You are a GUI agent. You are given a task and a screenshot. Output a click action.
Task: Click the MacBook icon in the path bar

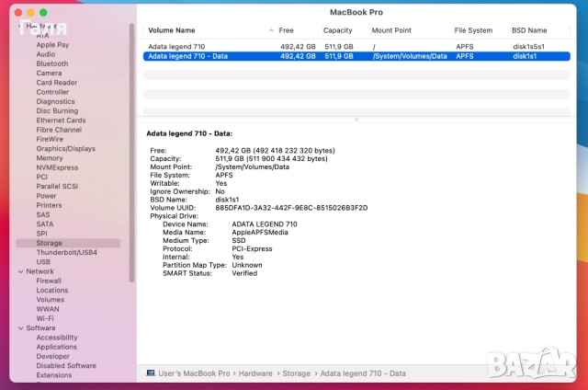tap(150, 373)
